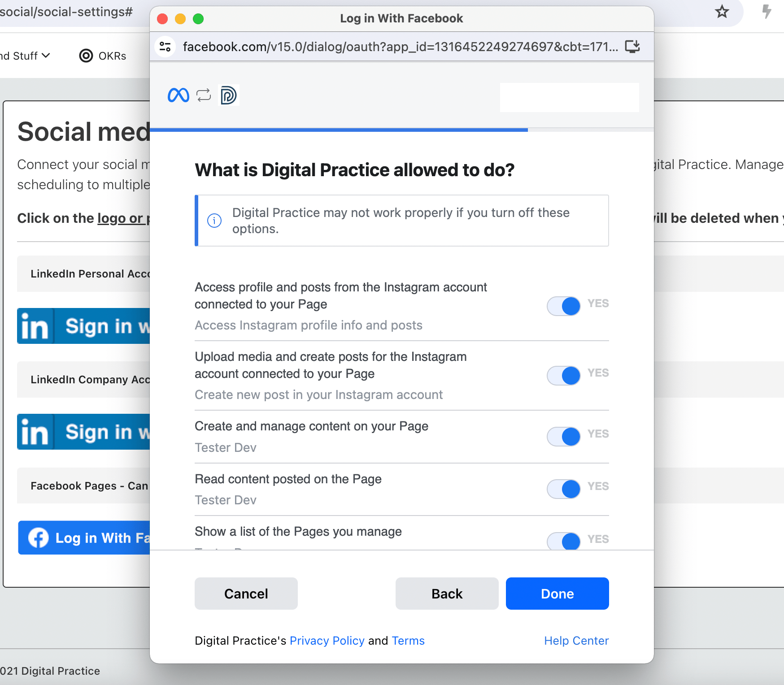Click the lightning bolt extension icon

[767, 12]
